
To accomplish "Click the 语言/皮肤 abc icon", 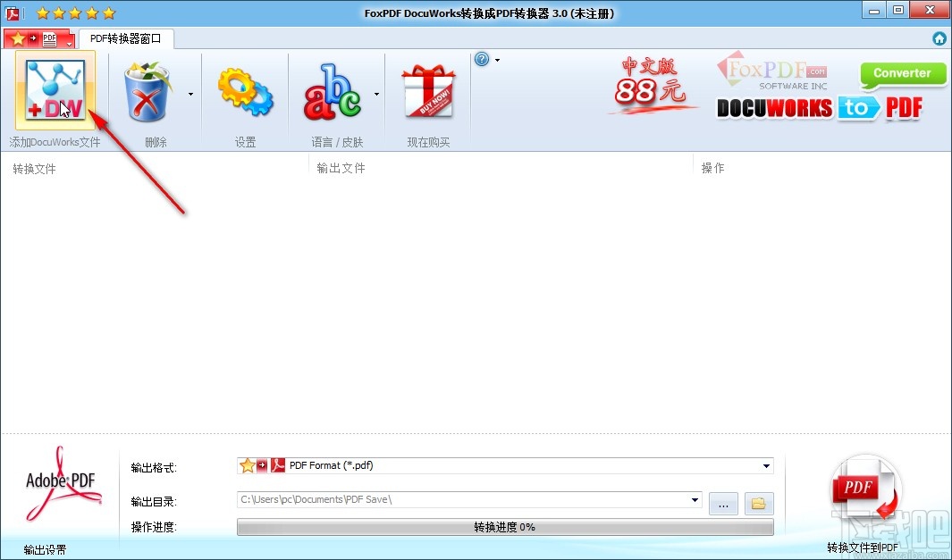I will pyautogui.click(x=335, y=89).
